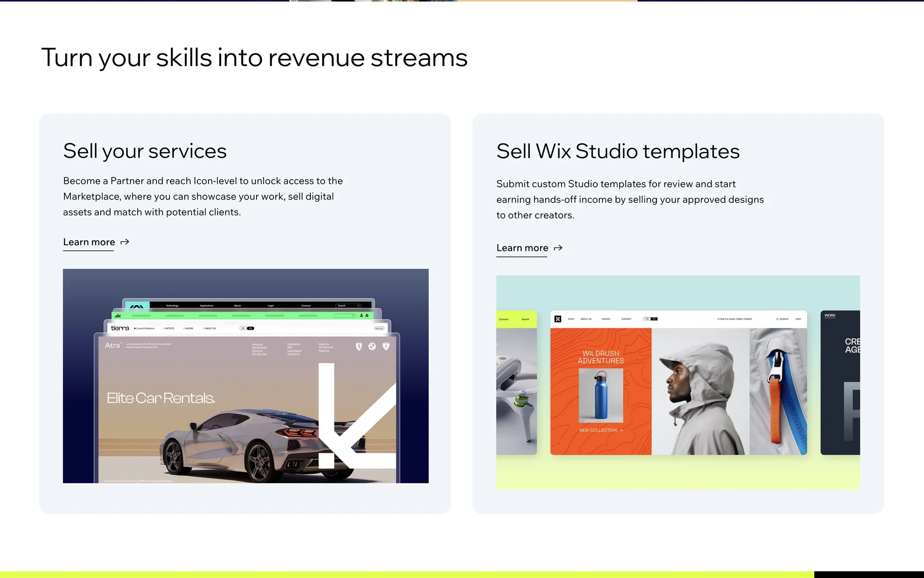
Task: Click the Elite Car Rentals preview image
Action: [x=246, y=409]
